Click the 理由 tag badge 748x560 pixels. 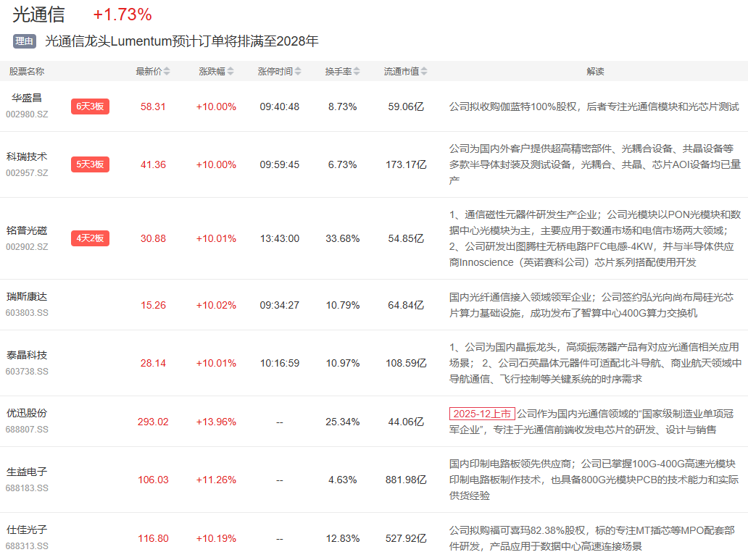click(25, 41)
